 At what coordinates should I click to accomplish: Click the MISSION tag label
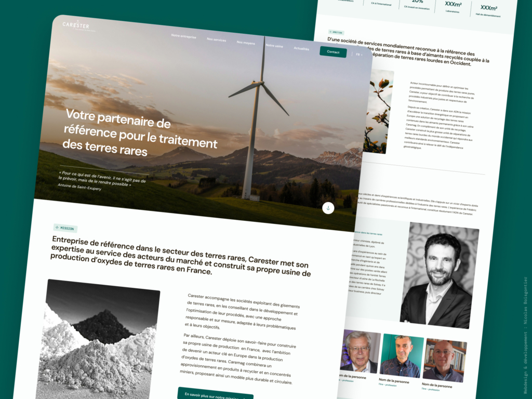coord(65,229)
